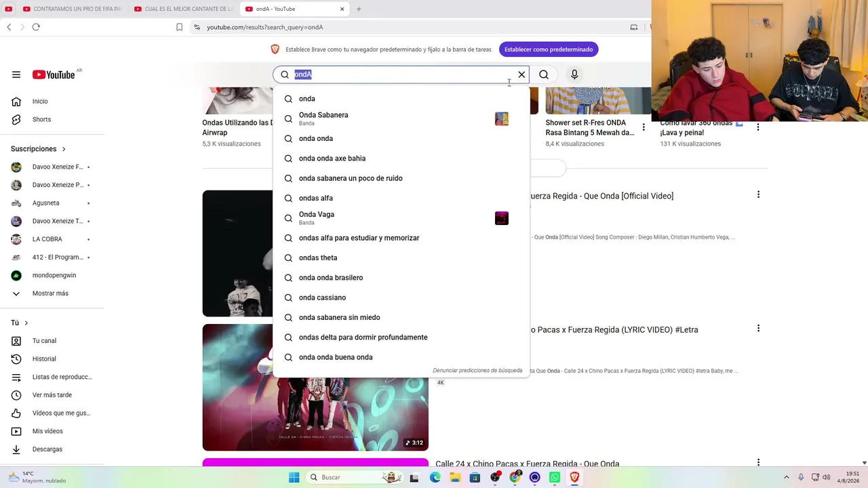
Task: Switch to 'CONTRATAMOS UN PRO DE FIFA' tab
Action: [x=71, y=9]
